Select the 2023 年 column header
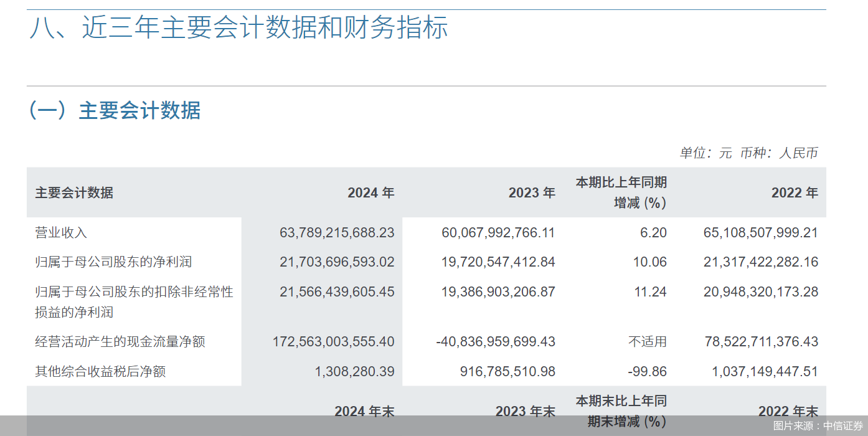The width and height of the screenshot is (868, 436). [531, 192]
